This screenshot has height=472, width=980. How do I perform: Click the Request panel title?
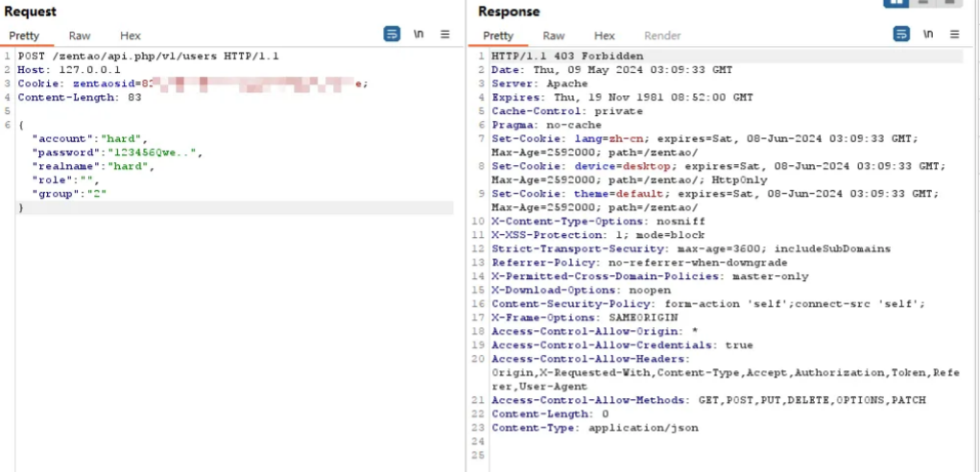pos(30,12)
